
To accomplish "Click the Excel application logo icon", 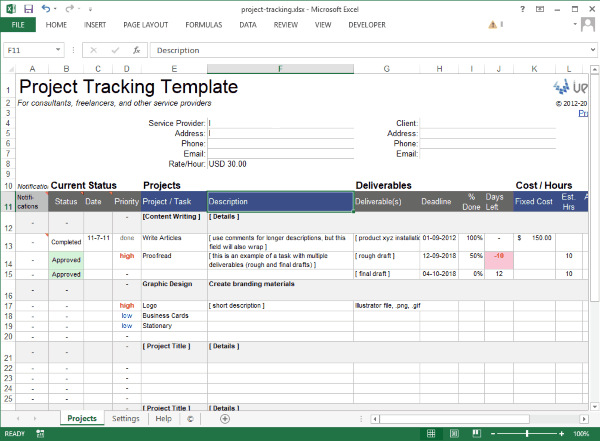I will point(11,9).
